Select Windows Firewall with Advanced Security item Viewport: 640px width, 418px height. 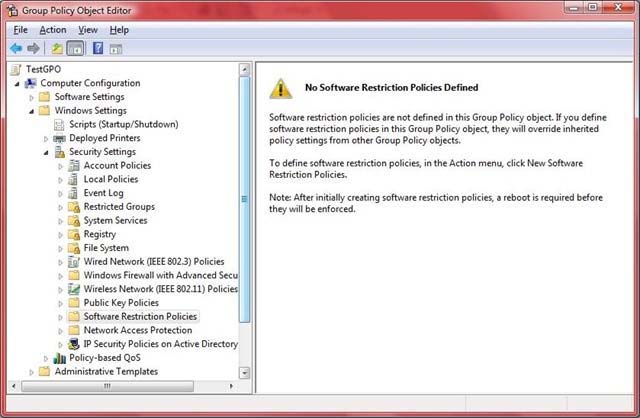tap(161, 275)
